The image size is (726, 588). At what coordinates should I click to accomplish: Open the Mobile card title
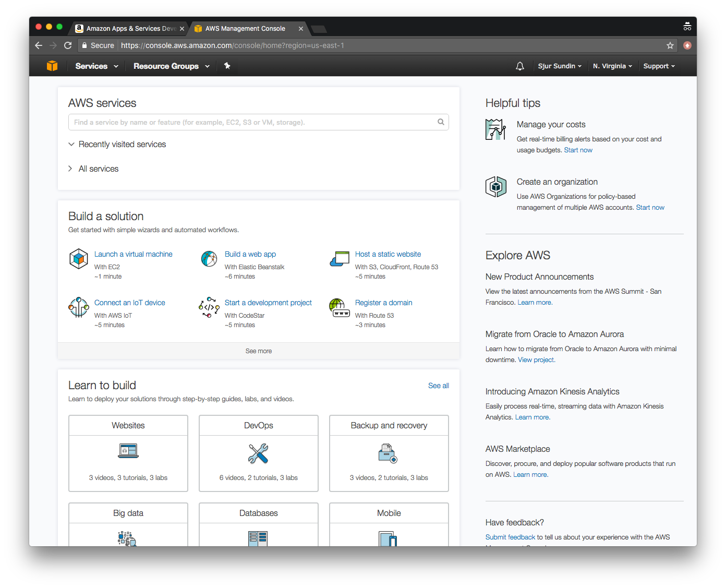click(x=389, y=513)
